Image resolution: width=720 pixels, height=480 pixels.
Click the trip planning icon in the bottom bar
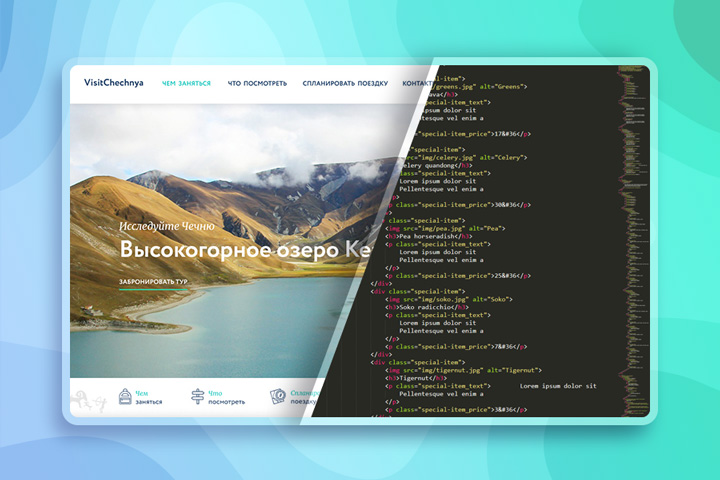click(278, 396)
